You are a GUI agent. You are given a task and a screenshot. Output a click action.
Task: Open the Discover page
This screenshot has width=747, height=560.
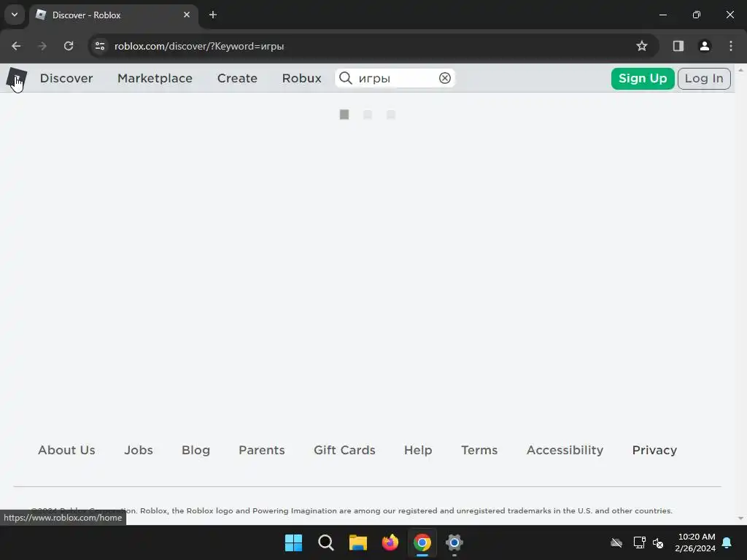[66, 78]
